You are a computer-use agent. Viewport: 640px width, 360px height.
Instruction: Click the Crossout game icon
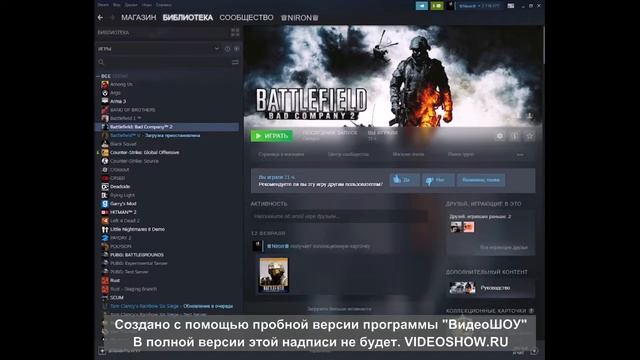click(105, 169)
